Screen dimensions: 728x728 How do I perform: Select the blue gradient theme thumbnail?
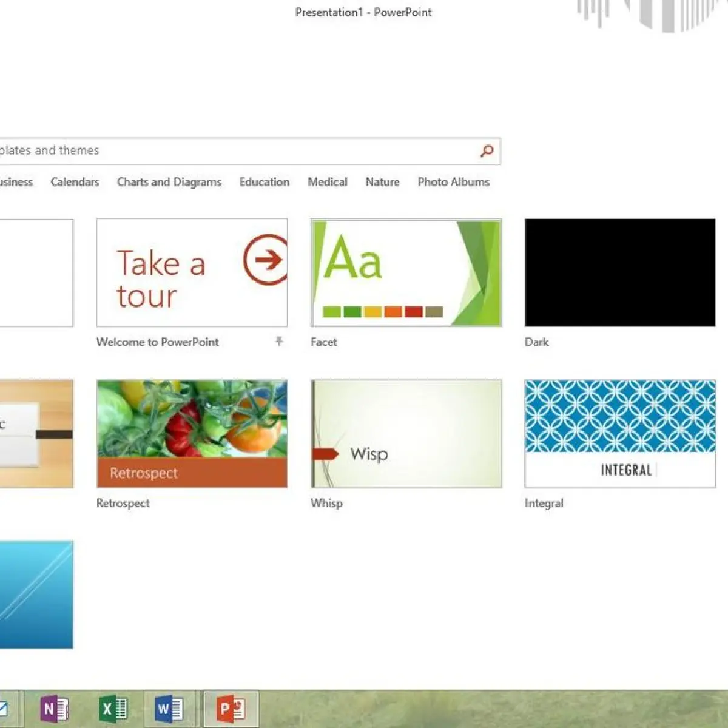coord(36,595)
